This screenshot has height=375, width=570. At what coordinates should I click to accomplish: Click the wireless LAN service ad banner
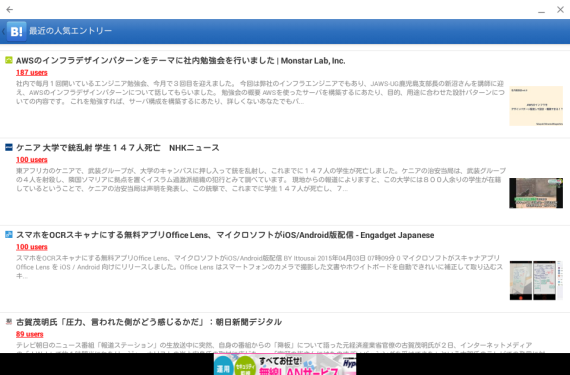tap(285, 364)
